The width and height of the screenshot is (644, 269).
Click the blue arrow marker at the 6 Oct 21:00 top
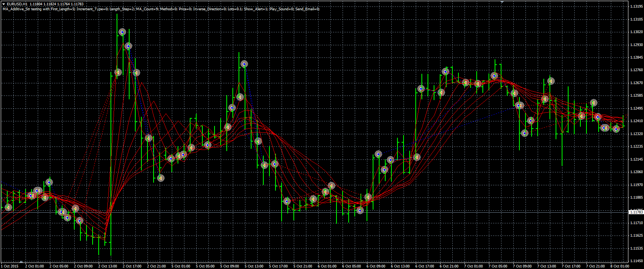(445, 72)
